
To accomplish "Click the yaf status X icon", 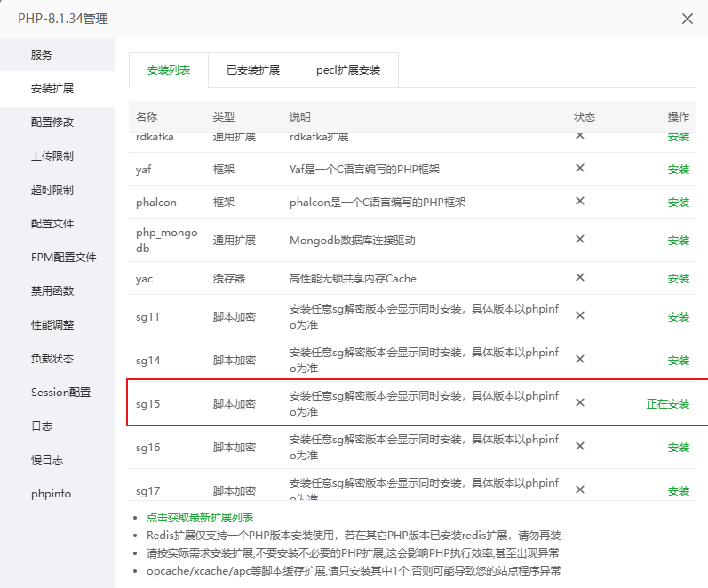I will click(580, 168).
